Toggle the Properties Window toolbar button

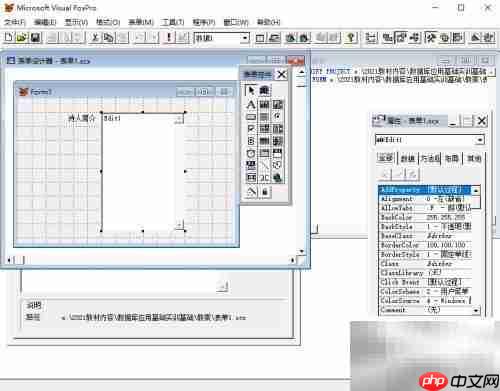(401, 38)
